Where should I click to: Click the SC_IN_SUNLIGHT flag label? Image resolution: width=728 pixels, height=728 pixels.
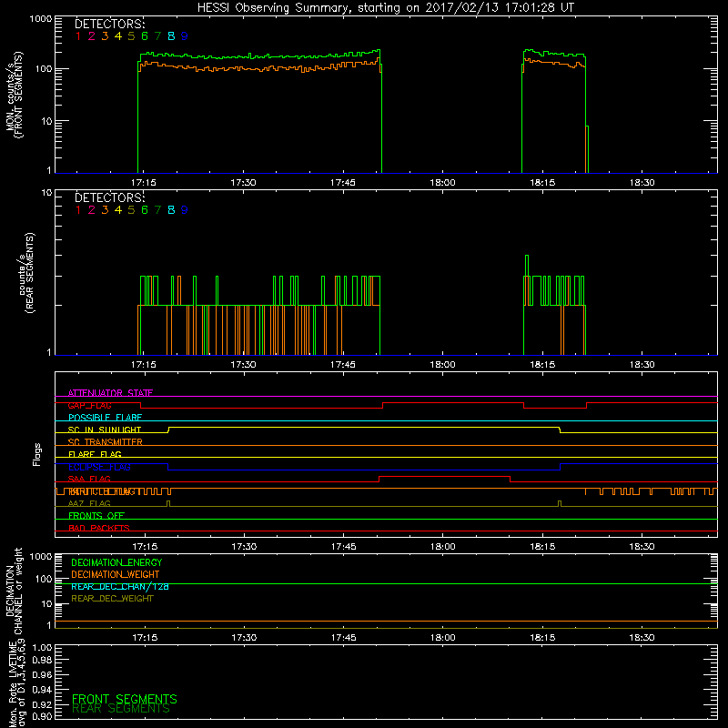point(105,430)
